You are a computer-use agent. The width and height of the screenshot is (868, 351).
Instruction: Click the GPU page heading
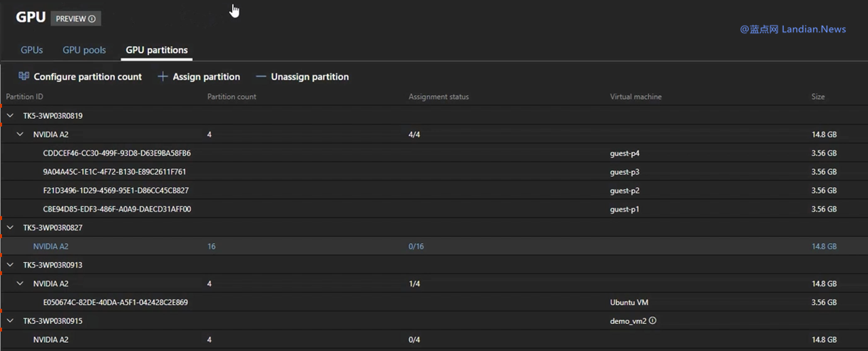pyautogui.click(x=31, y=18)
